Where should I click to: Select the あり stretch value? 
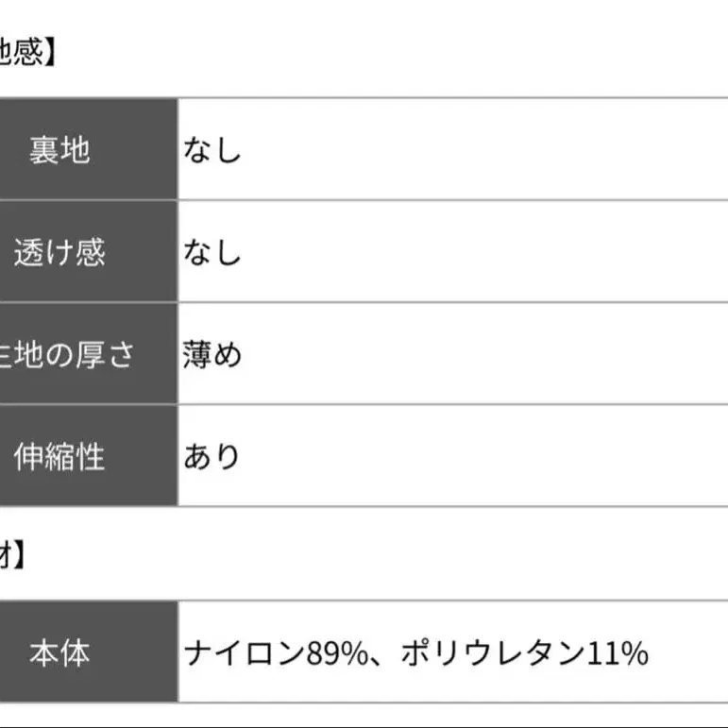(x=212, y=457)
